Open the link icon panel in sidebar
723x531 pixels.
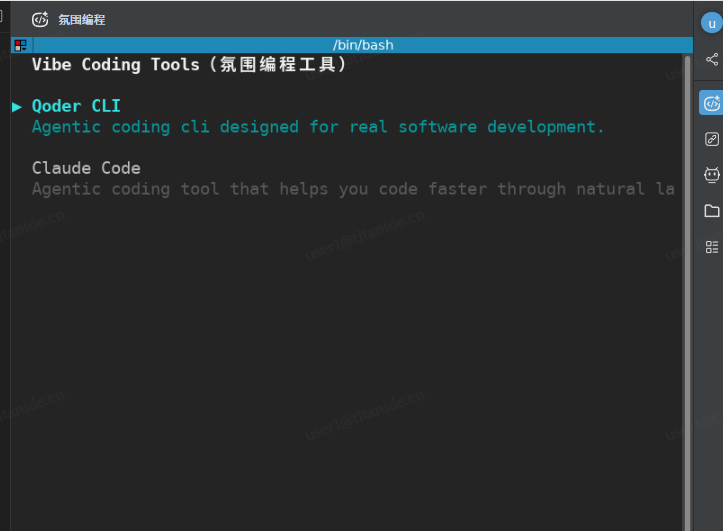711,139
